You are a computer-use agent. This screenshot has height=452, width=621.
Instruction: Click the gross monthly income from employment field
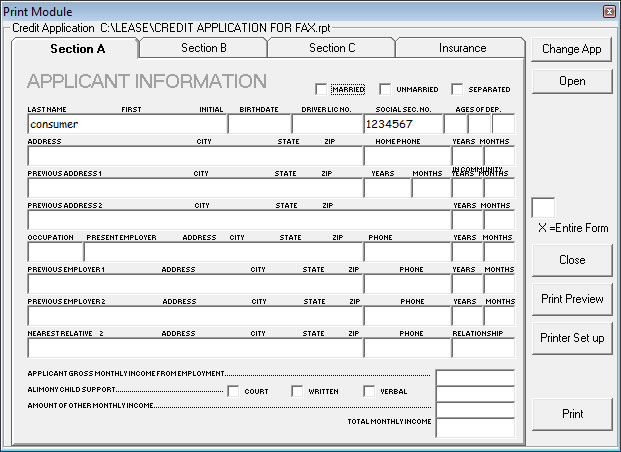(475, 378)
